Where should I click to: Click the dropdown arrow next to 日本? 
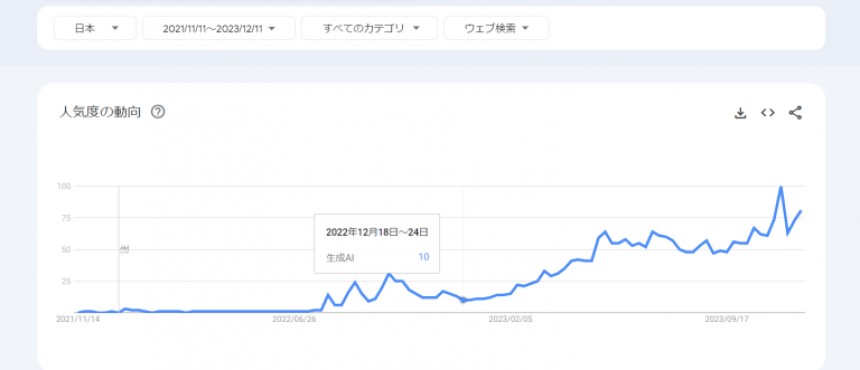pyautogui.click(x=115, y=28)
